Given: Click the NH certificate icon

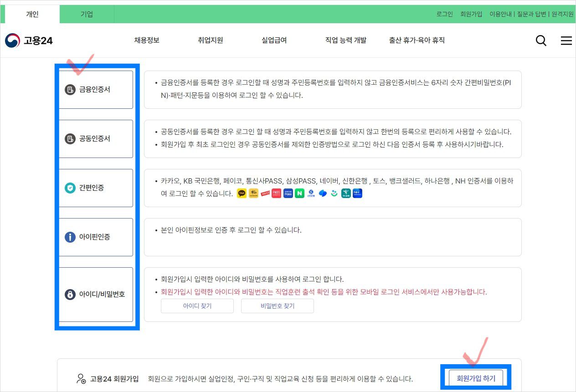Looking at the screenshot, I should (x=357, y=193).
